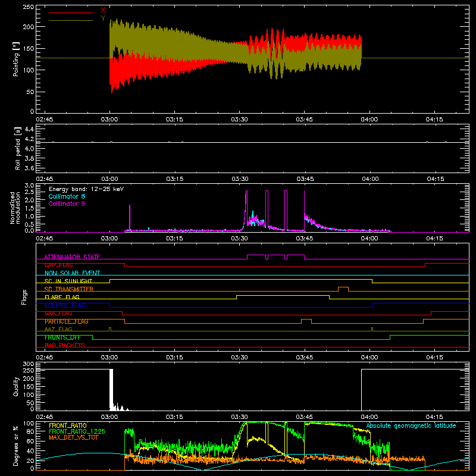Click the FRONTS_OFF flag label
Screen dimensions: 476x476
coord(62,337)
